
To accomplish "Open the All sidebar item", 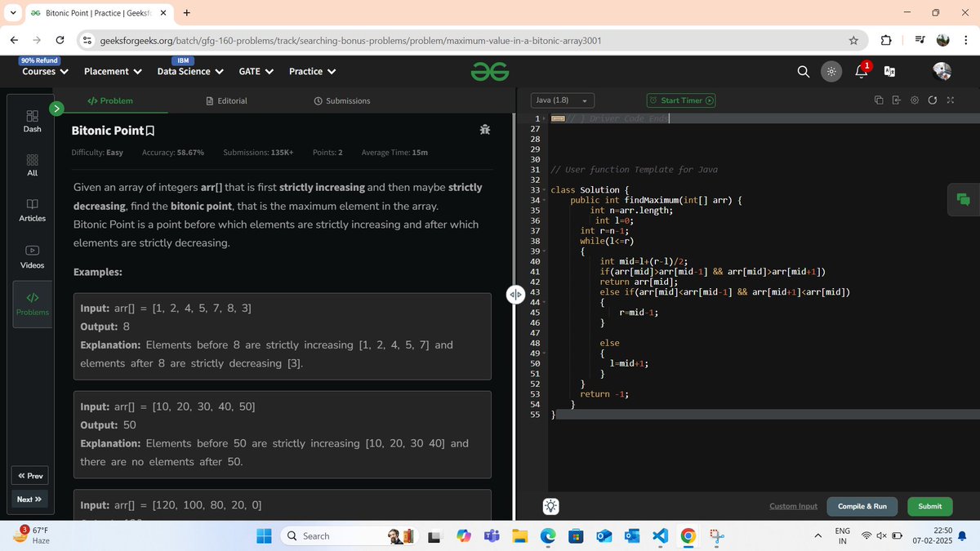I will click(x=32, y=165).
